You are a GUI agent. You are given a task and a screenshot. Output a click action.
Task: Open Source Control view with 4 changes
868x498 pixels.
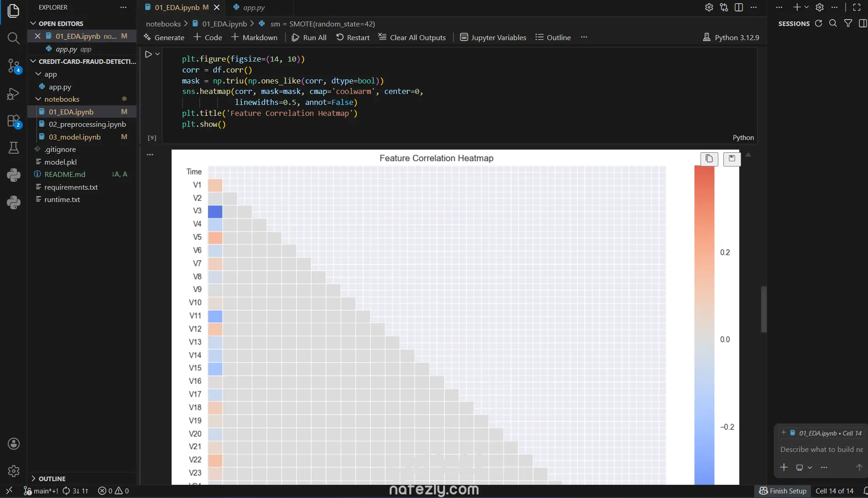pos(14,66)
